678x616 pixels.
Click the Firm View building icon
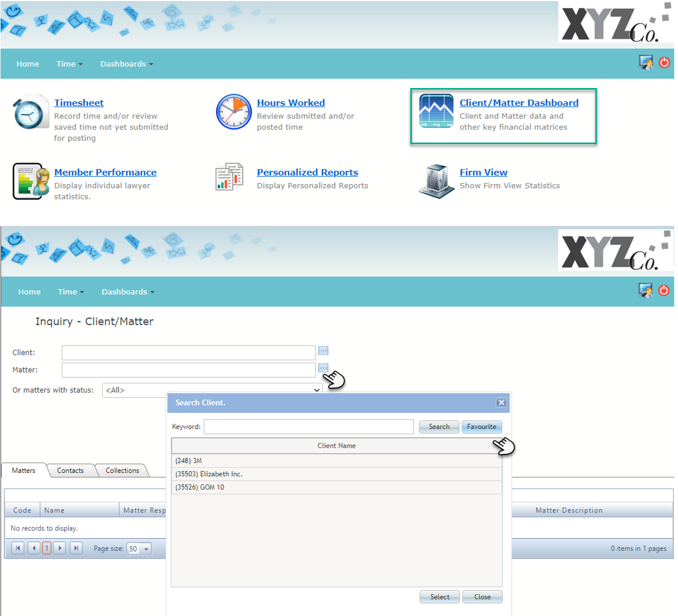point(436,181)
